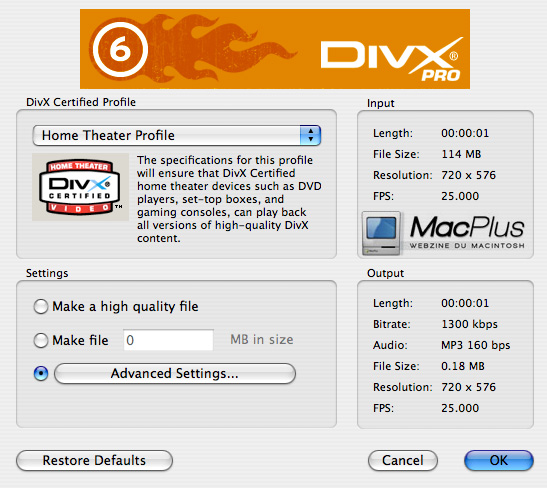Select the Make file size radio button
The image size is (547, 488).
click(x=41, y=340)
